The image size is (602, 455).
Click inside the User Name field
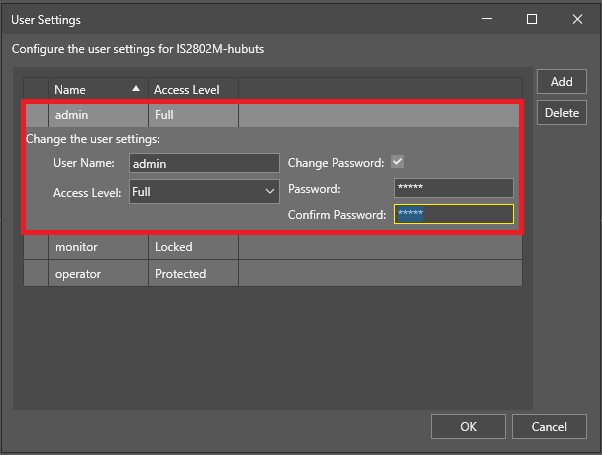(x=204, y=163)
